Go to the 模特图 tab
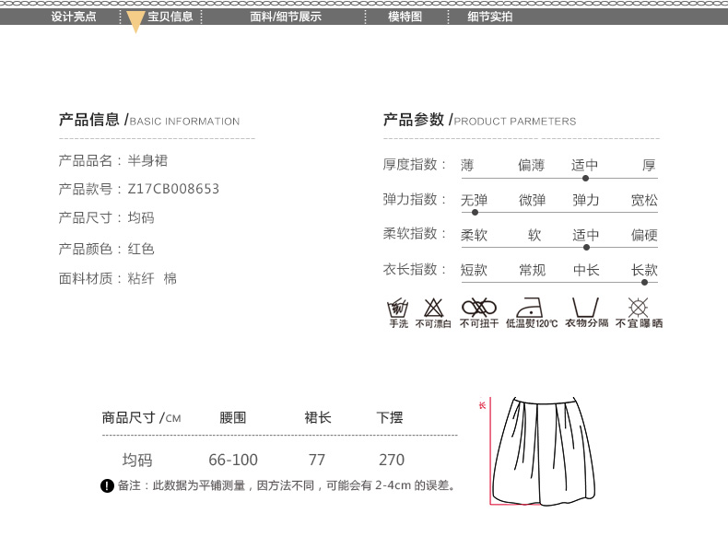 405,17
